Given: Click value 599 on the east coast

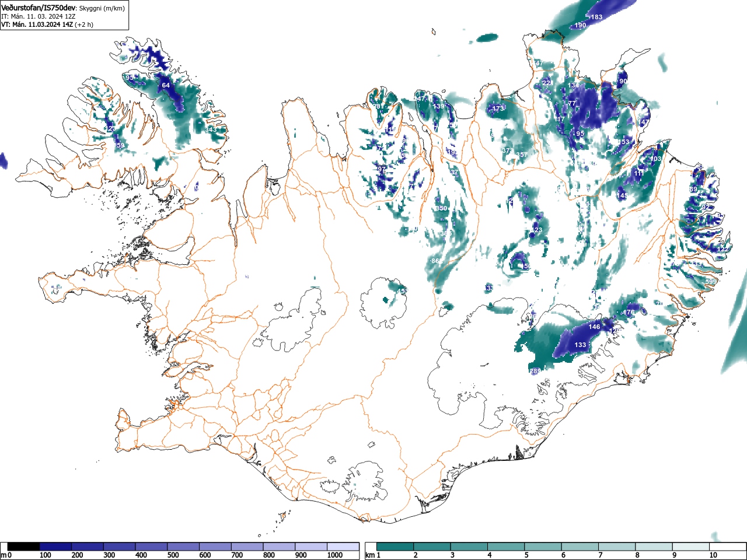Looking at the screenshot, I should click(710, 282).
